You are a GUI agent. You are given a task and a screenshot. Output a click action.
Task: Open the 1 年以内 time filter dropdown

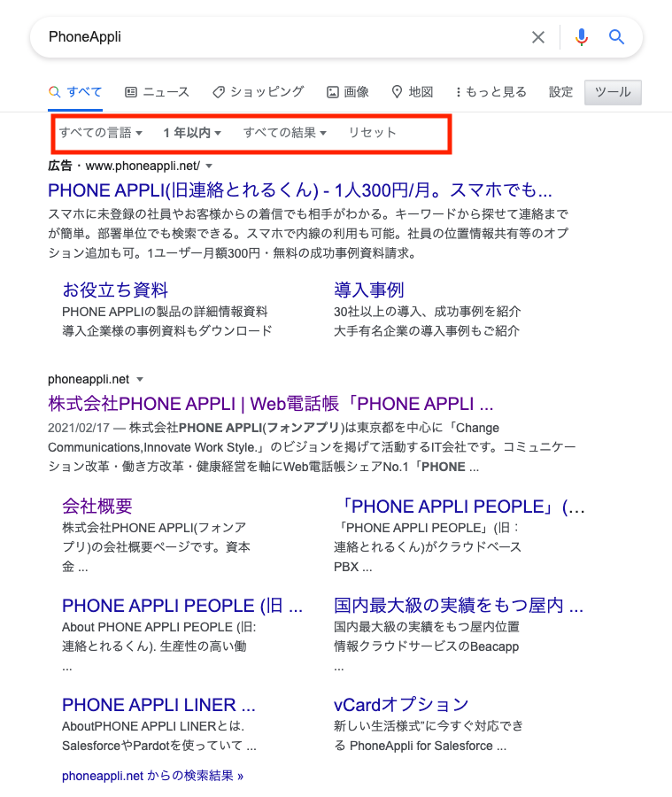(192, 133)
